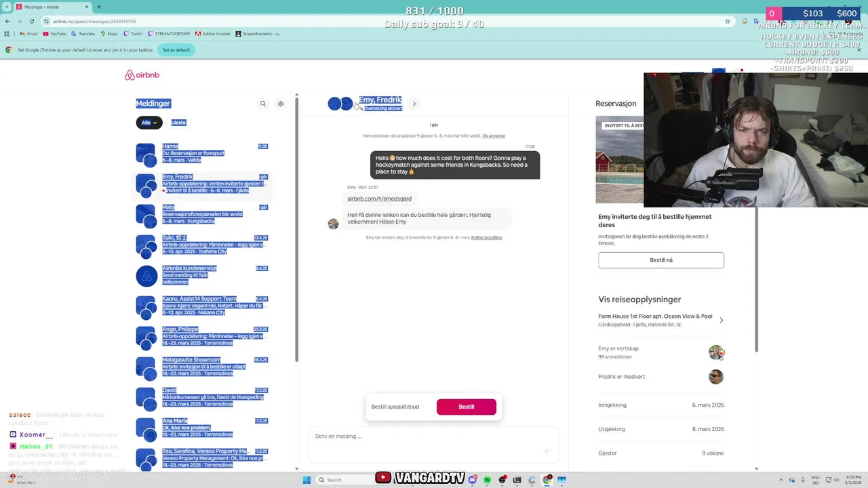Open Kaoru, Assist14 Support Team conversation

[x=202, y=306]
